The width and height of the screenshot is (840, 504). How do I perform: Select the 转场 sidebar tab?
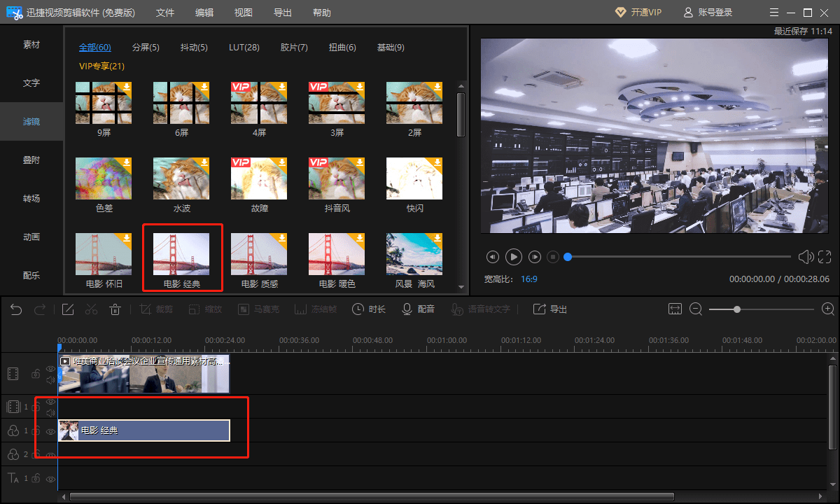point(31,199)
